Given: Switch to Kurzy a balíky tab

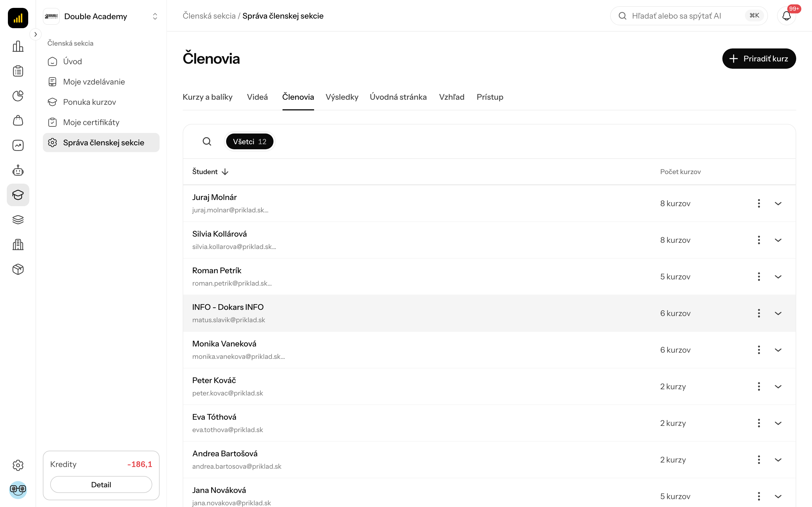Looking at the screenshot, I should 207,97.
